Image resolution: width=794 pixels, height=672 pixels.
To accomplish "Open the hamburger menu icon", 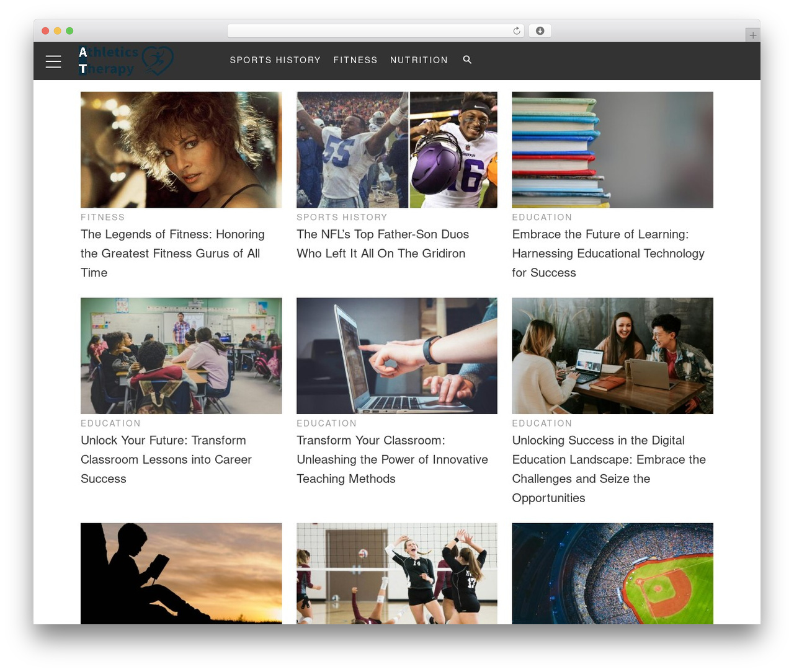I will [x=53, y=61].
